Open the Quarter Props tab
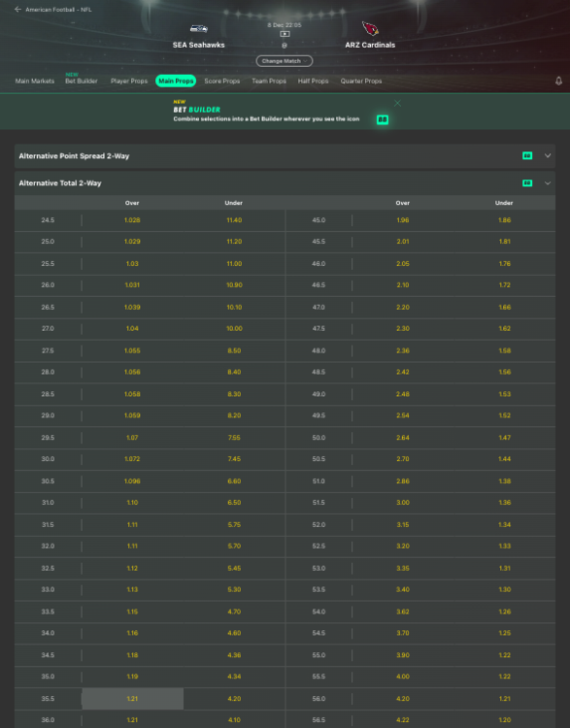Image resolution: width=570 pixels, height=728 pixels. 361,81
